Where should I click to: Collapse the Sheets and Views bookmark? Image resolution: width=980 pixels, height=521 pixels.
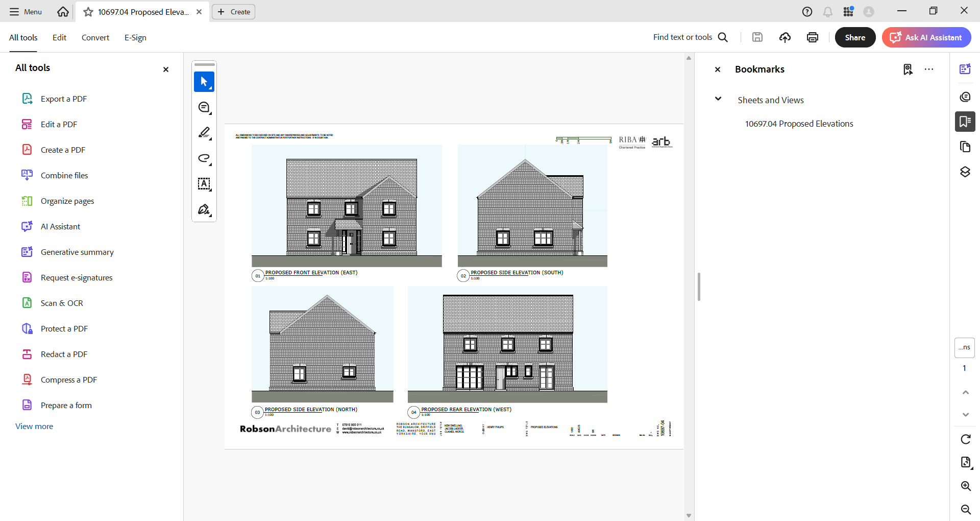718,99
